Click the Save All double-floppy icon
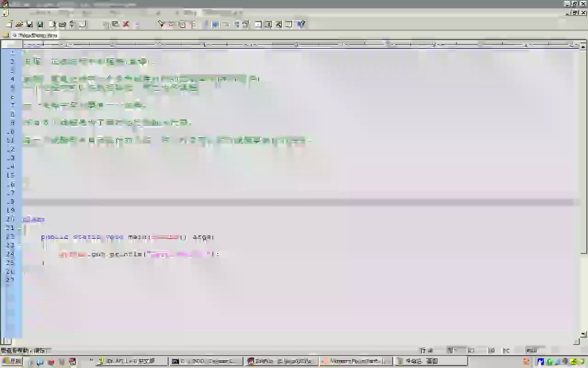This screenshot has width=588, height=368. pos(40,24)
